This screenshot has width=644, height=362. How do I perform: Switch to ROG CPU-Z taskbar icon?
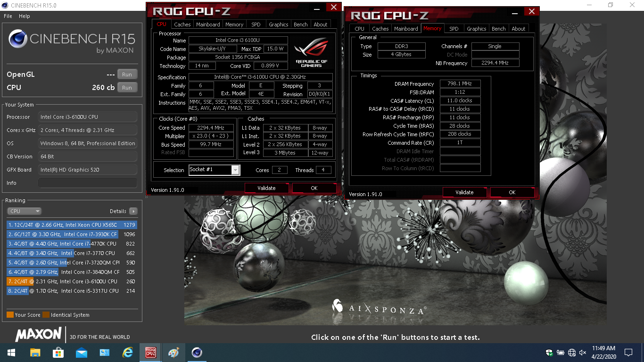[151, 353]
